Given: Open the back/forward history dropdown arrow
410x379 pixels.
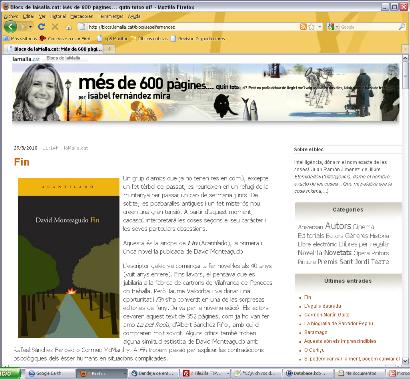Looking at the screenshot, I should (x=30, y=27).
